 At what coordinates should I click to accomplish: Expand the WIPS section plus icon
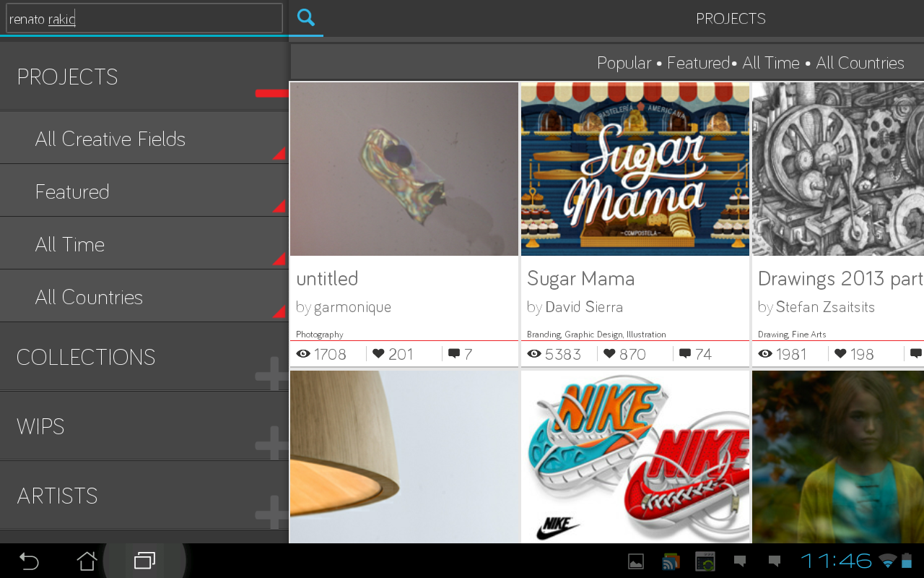[x=272, y=442]
